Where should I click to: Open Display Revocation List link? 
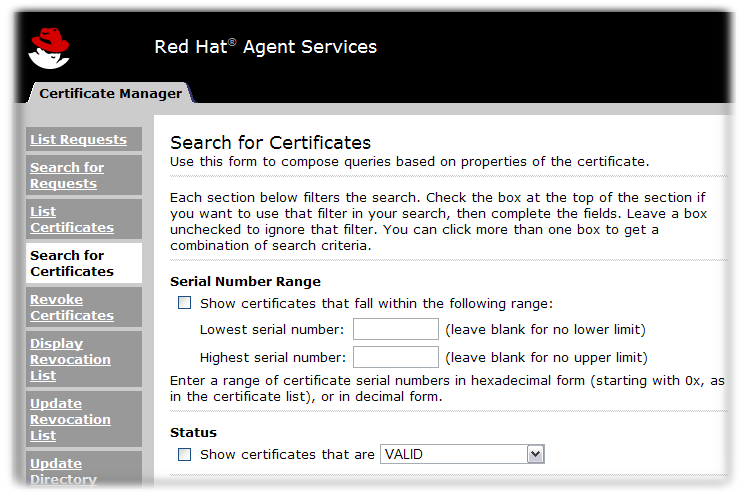pos(70,359)
